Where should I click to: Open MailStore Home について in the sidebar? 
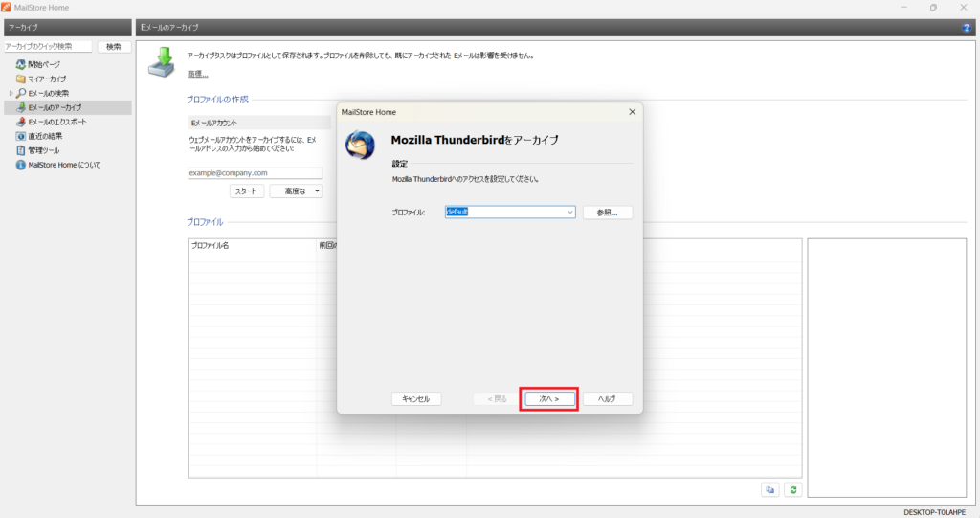click(x=64, y=165)
